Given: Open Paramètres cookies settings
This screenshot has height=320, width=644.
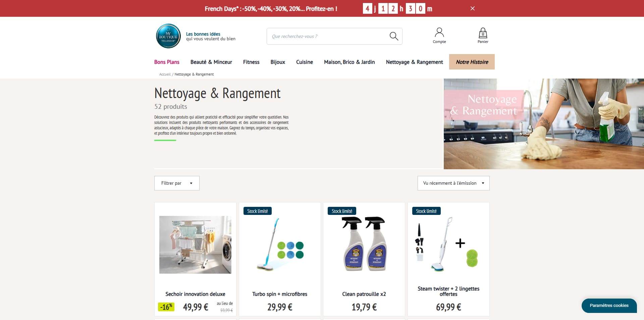Looking at the screenshot, I should click(x=609, y=306).
